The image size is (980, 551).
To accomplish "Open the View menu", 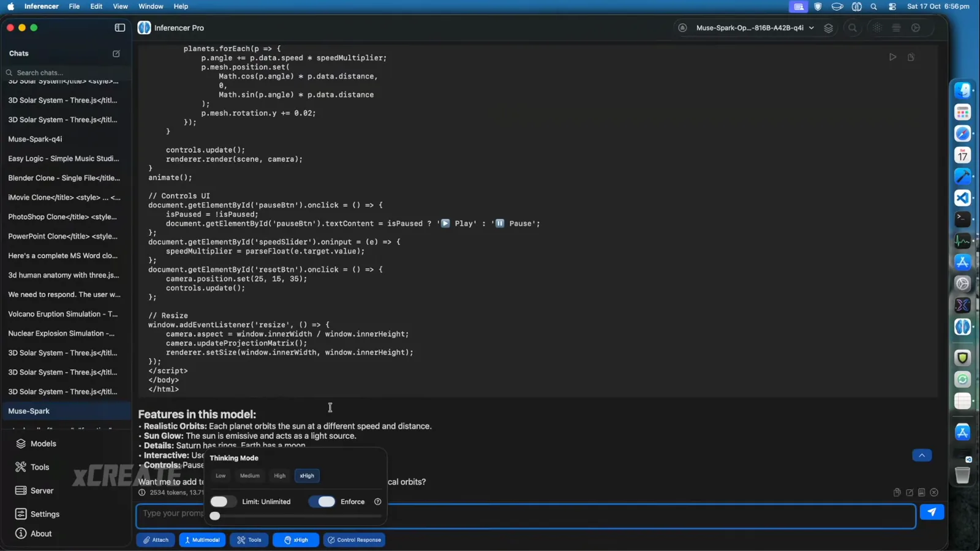I will [x=120, y=6].
